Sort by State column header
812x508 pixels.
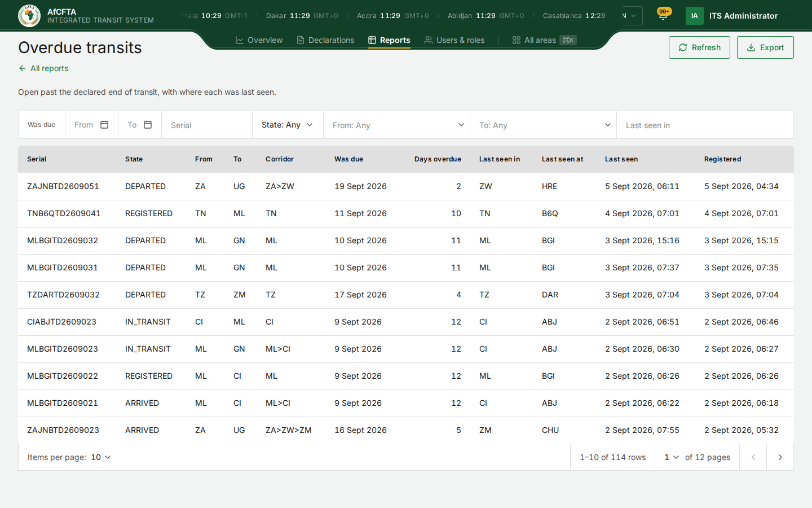click(134, 159)
